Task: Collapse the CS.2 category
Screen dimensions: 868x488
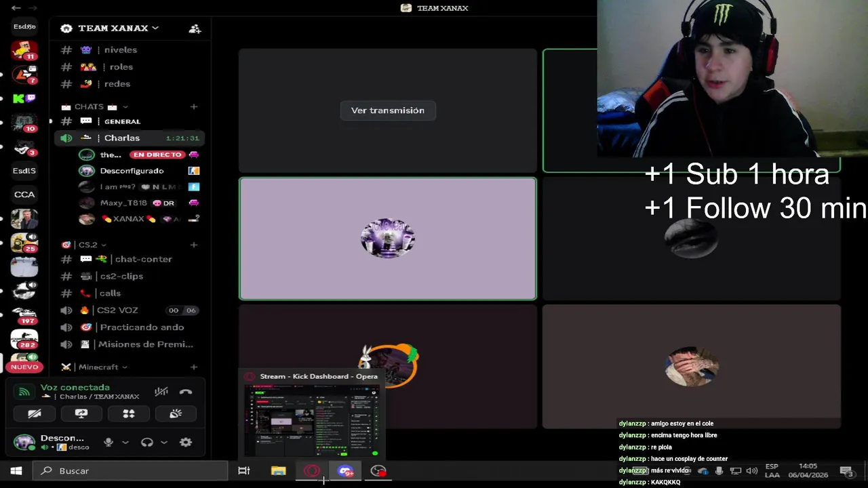Action: point(84,245)
